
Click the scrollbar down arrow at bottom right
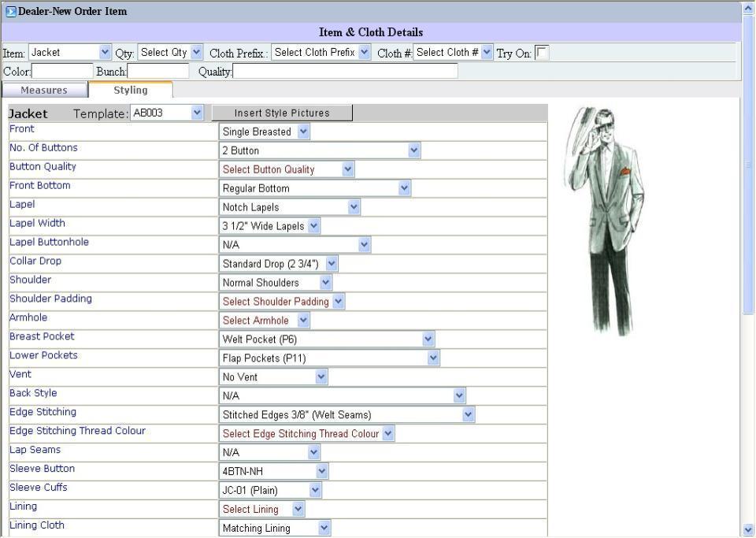point(748,529)
